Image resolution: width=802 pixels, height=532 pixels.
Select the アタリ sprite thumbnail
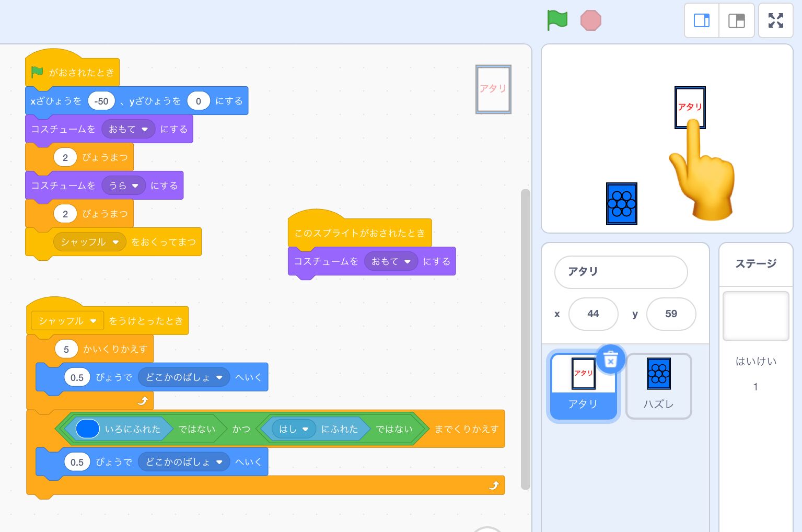(x=583, y=387)
